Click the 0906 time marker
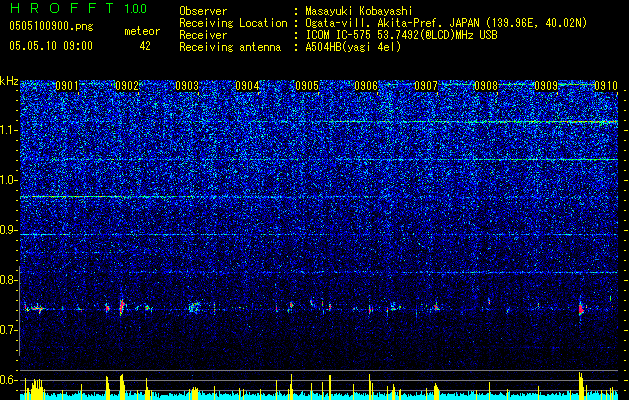Viewport: 629px width, 400px height. point(366,86)
